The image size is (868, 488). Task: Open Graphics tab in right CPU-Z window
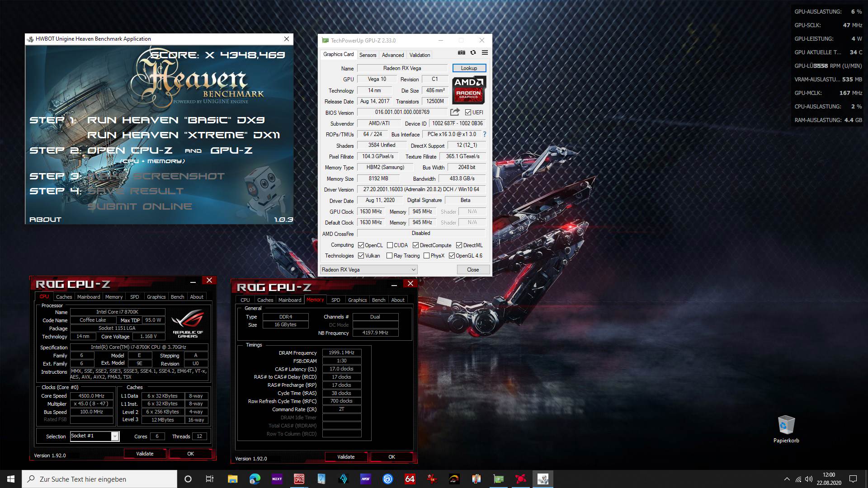pyautogui.click(x=357, y=300)
